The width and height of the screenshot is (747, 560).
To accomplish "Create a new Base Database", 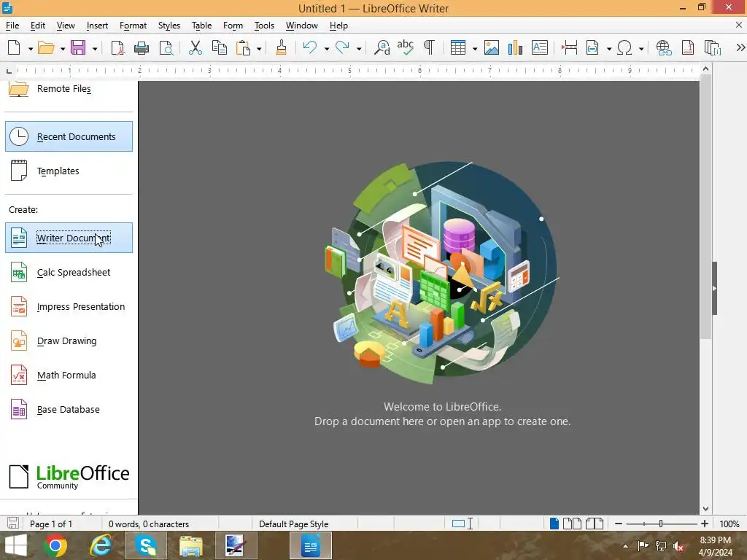I will [x=69, y=410].
